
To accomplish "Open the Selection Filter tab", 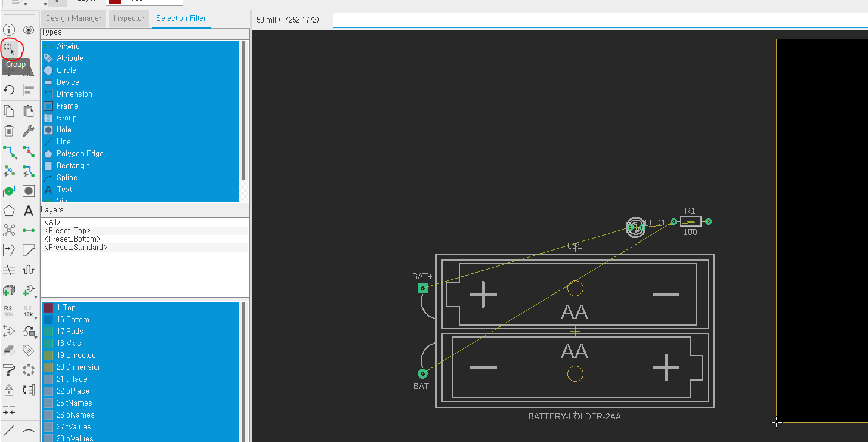I will [181, 18].
